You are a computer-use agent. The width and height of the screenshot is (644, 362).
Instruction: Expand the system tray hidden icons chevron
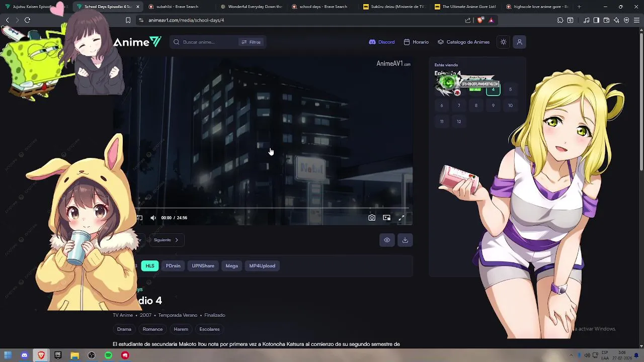point(571,355)
